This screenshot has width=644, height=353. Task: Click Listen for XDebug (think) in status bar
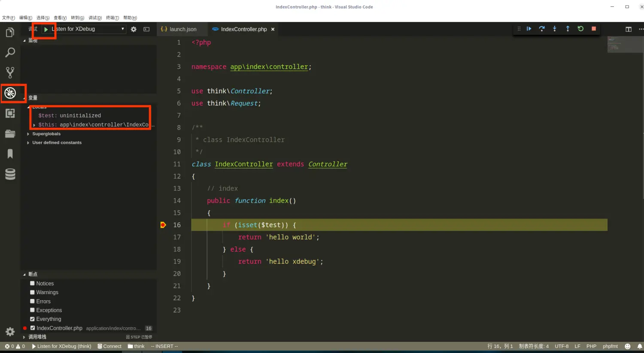click(x=62, y=346)
